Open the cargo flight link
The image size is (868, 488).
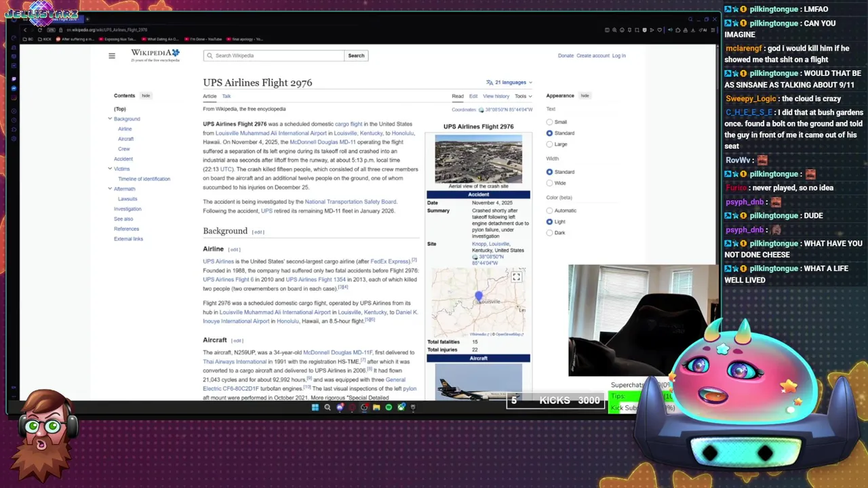[x=349, y=124]
